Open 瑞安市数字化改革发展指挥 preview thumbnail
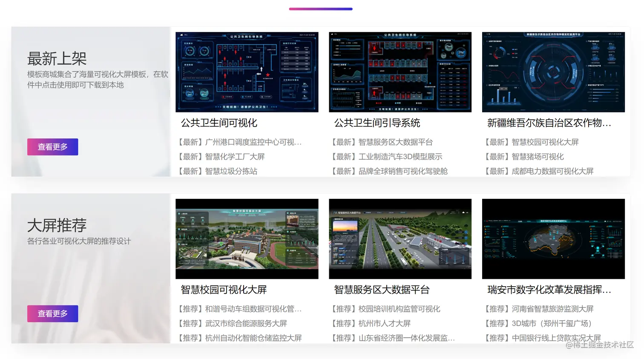This screenshot has width=644, height=359. point(554,239)
